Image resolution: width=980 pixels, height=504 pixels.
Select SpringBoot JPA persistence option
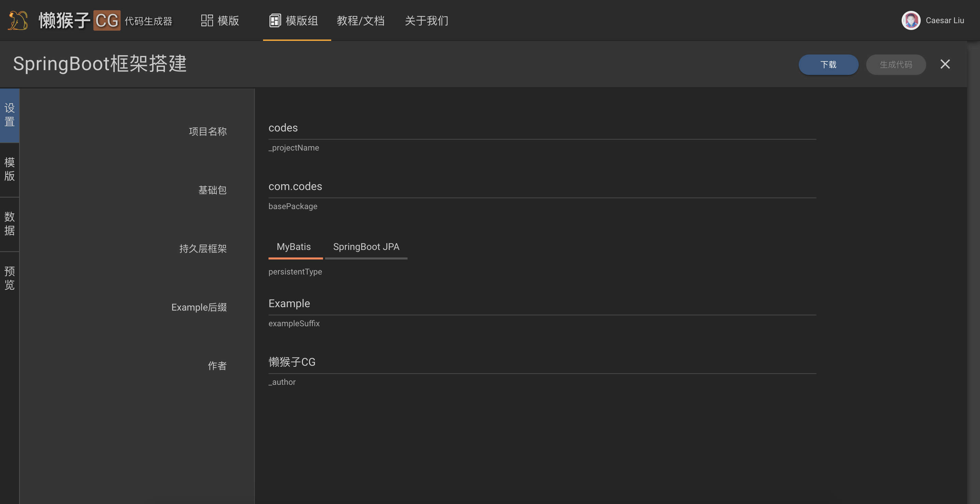point(366,247)
